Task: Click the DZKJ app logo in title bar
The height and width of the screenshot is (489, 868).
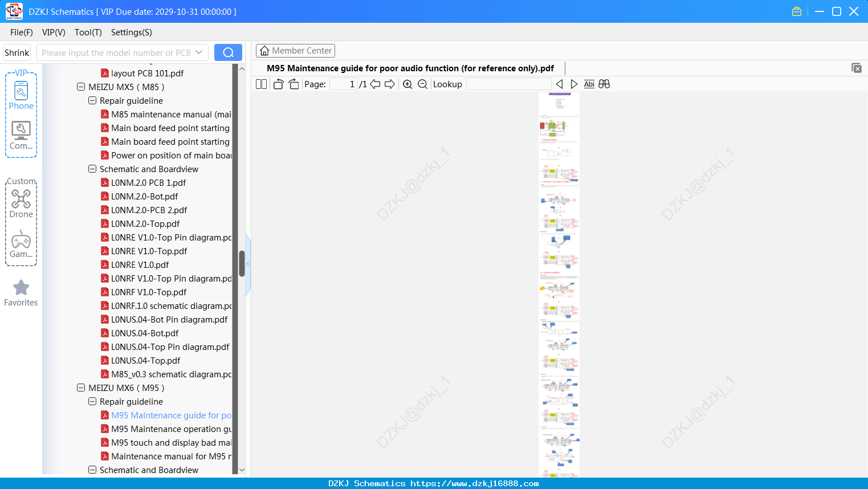Action: pos(14,11)
